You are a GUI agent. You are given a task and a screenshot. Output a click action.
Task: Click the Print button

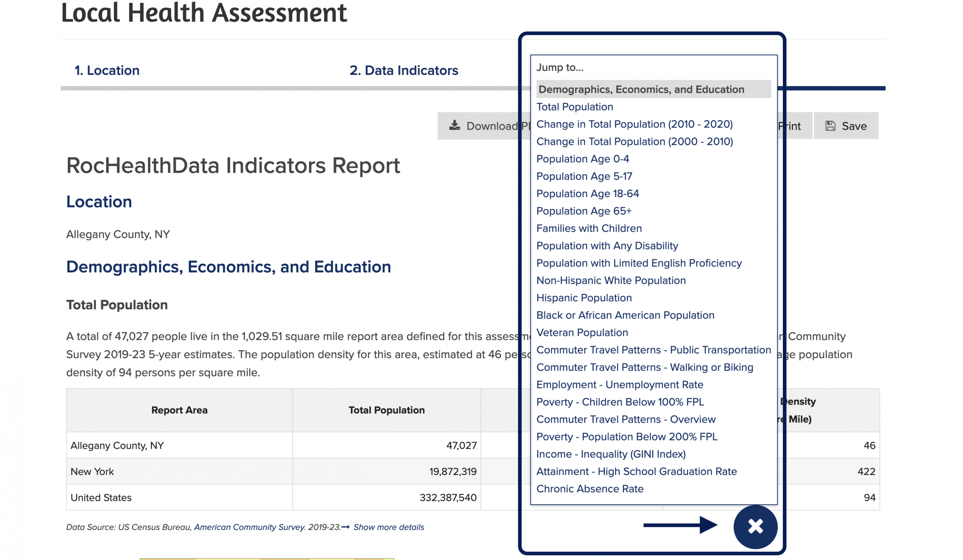coord(794,126)
